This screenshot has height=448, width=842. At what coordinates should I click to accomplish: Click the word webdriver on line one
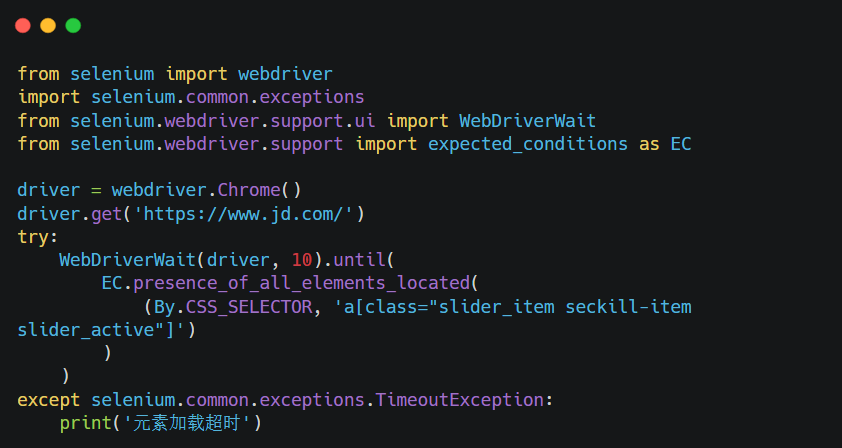[286, 74]
